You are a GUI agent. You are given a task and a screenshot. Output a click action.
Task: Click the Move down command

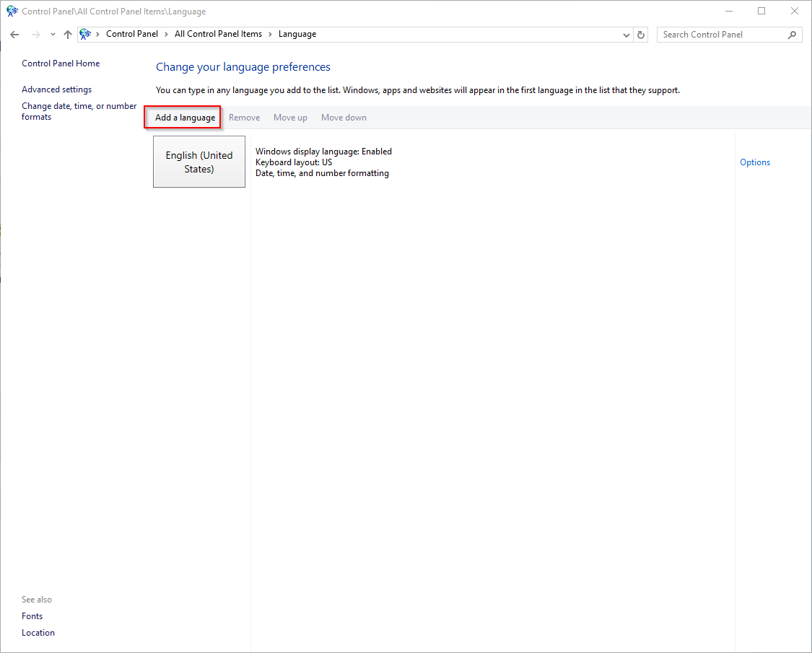coord(344,118)
